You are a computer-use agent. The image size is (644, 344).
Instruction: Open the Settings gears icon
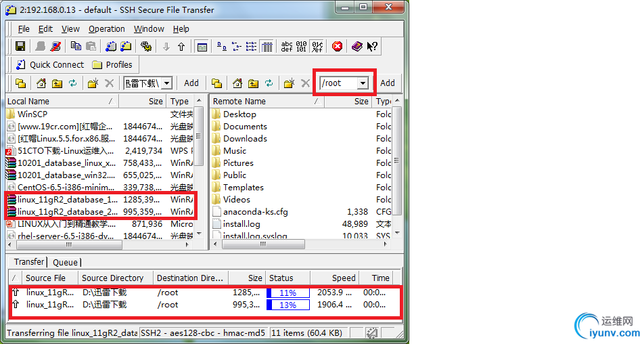[x=146, y=47]
